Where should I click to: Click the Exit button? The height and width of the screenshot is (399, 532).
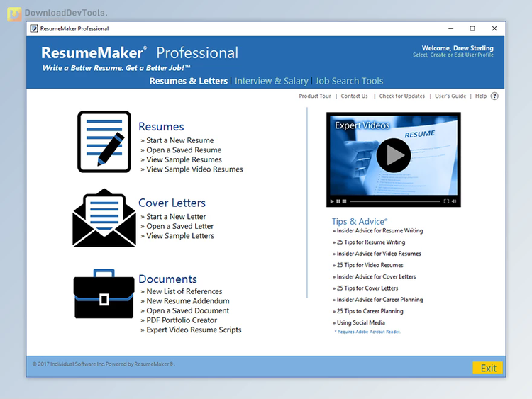[488, 368]
